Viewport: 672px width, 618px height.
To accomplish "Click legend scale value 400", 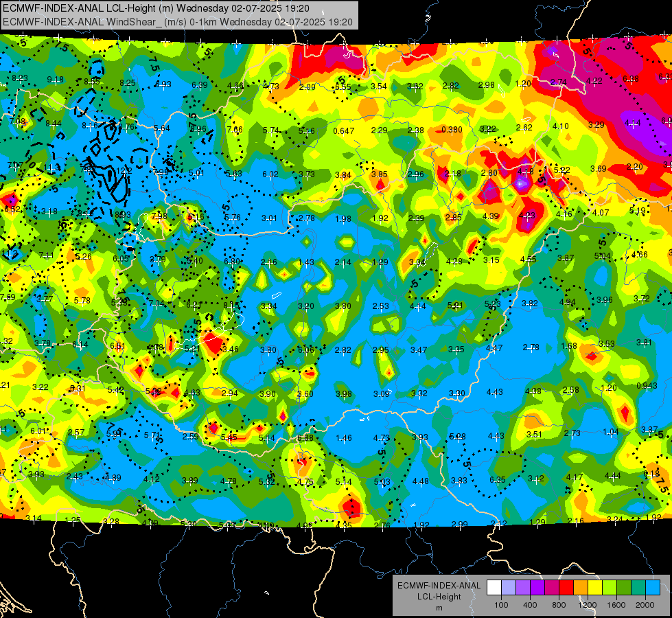I will [530, 605].
